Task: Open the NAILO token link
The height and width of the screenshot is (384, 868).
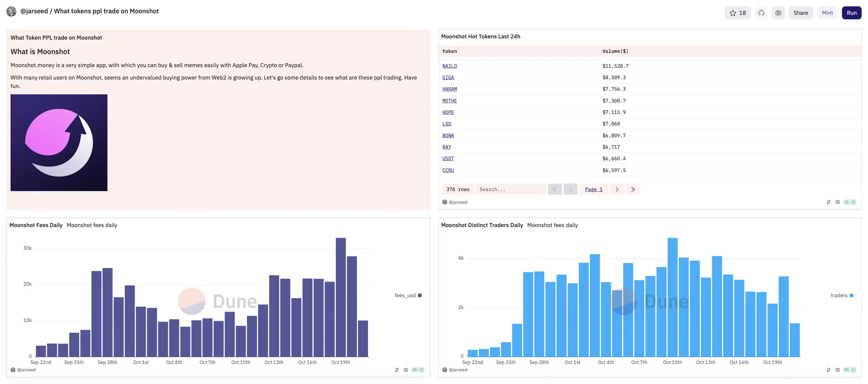Action: pos(449,66)
